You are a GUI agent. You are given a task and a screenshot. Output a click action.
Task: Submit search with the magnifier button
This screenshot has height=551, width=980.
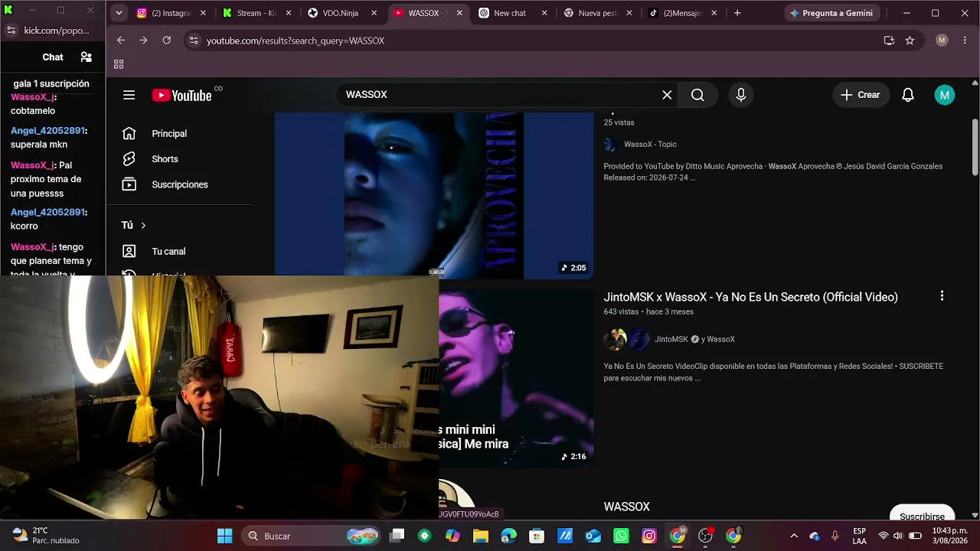point(697,95)
